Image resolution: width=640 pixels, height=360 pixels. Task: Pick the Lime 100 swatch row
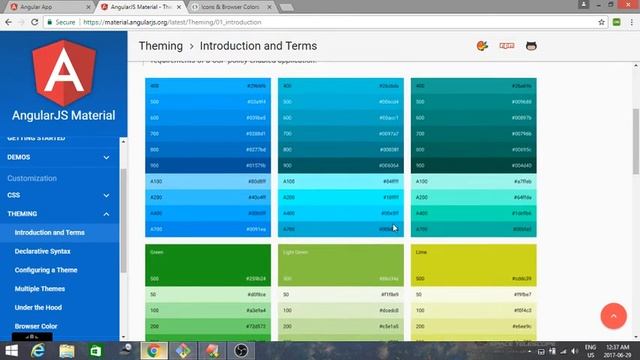[x=473, y=310]
